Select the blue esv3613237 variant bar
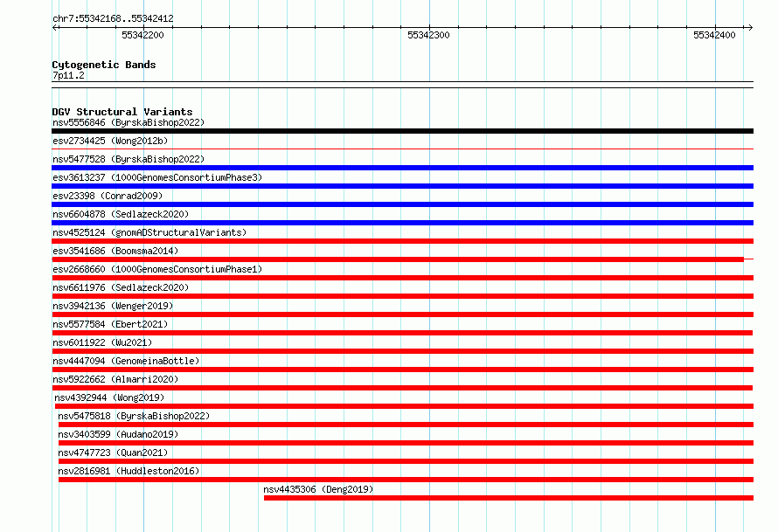This screenshot has width=778, height=532. pyautogui.click(x=402, y=186)
